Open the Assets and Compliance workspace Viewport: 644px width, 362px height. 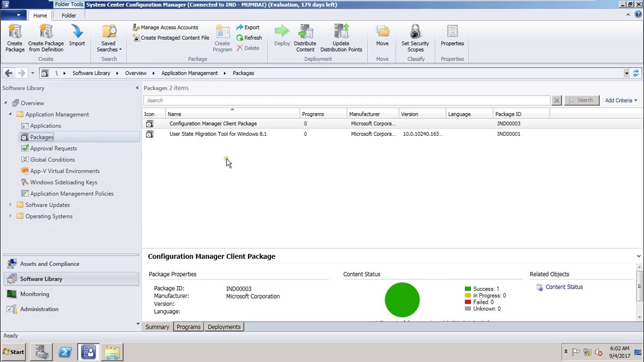[70, 264]
